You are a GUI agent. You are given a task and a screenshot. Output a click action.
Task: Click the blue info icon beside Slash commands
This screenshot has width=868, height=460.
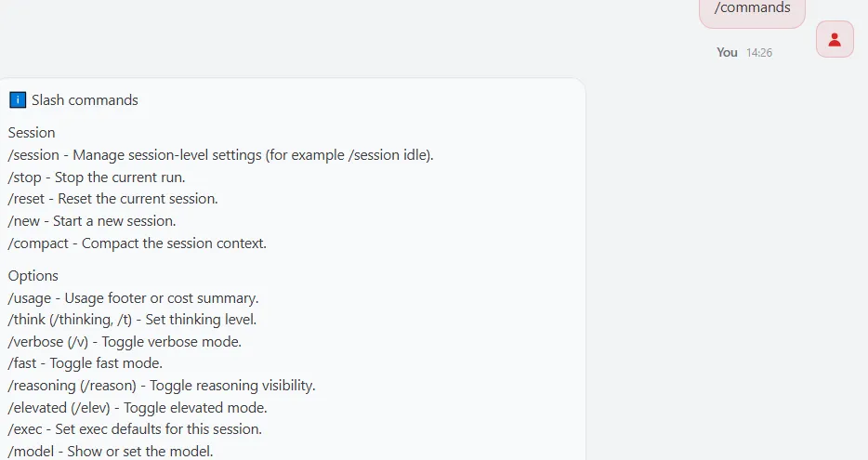coord(18,99)
